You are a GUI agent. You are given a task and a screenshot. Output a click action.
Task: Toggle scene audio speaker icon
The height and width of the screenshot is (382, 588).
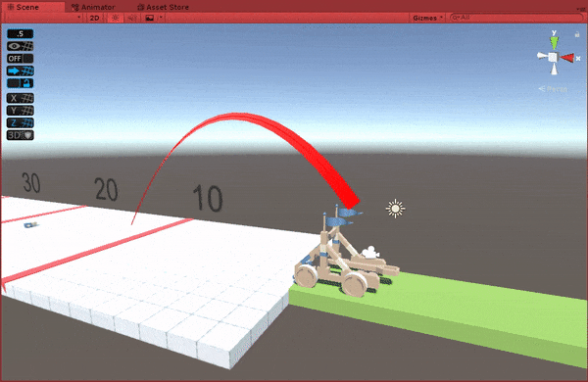[x=131, y=18]
